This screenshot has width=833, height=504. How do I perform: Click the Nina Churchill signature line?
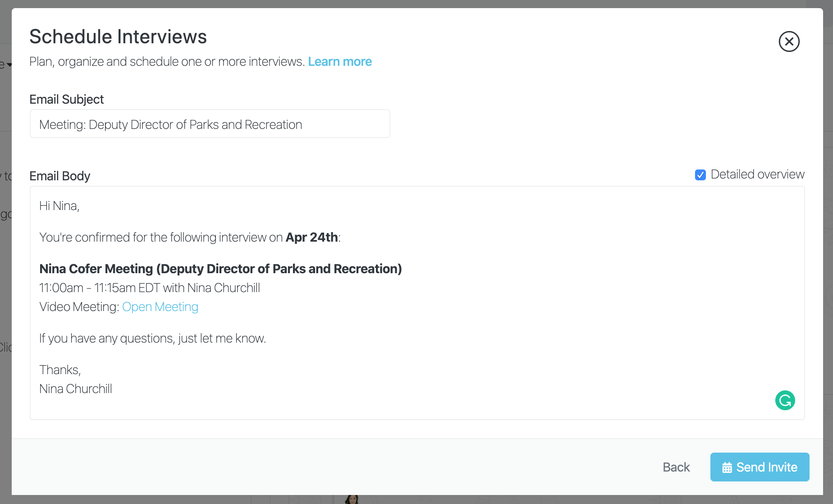76,389
